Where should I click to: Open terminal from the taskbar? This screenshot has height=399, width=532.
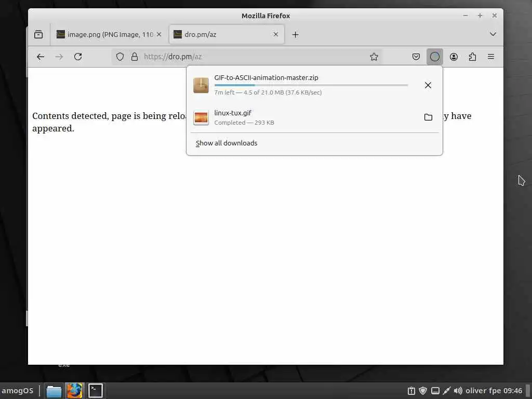96,391
